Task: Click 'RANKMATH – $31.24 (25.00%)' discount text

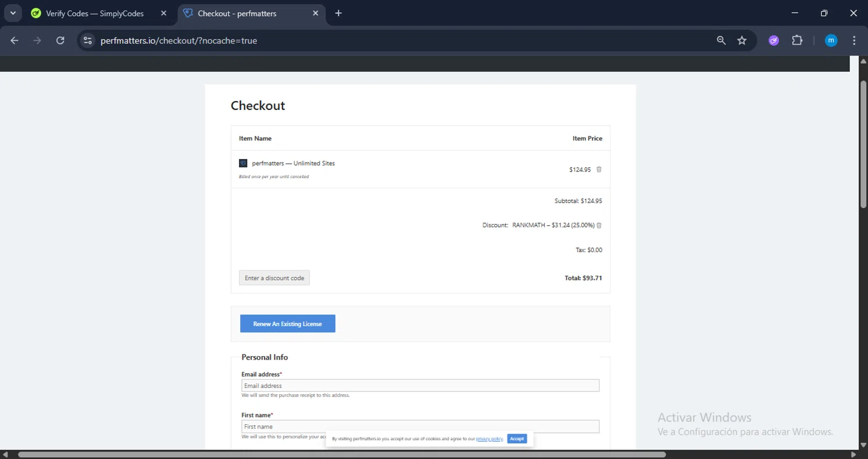Action: [553, 225]
